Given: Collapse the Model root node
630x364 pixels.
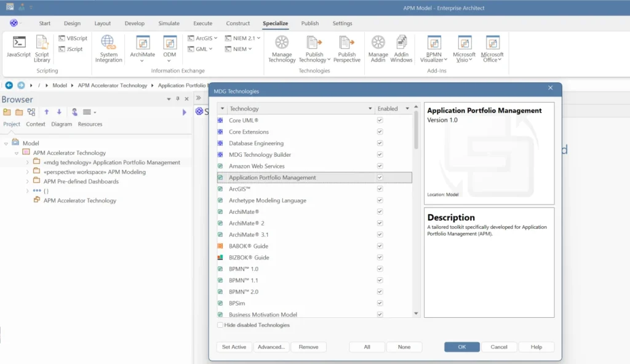Looking at the screenshot, I should (x=6, y=143).
